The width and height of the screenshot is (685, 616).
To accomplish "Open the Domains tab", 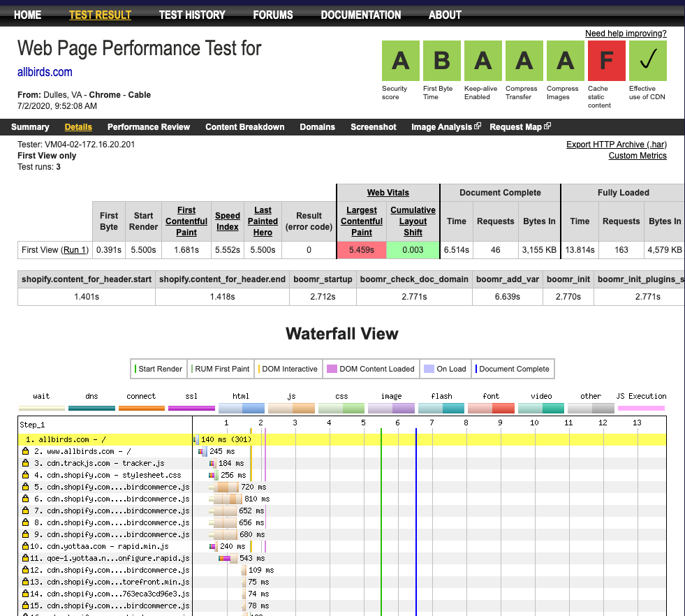I will pos(317,126).
